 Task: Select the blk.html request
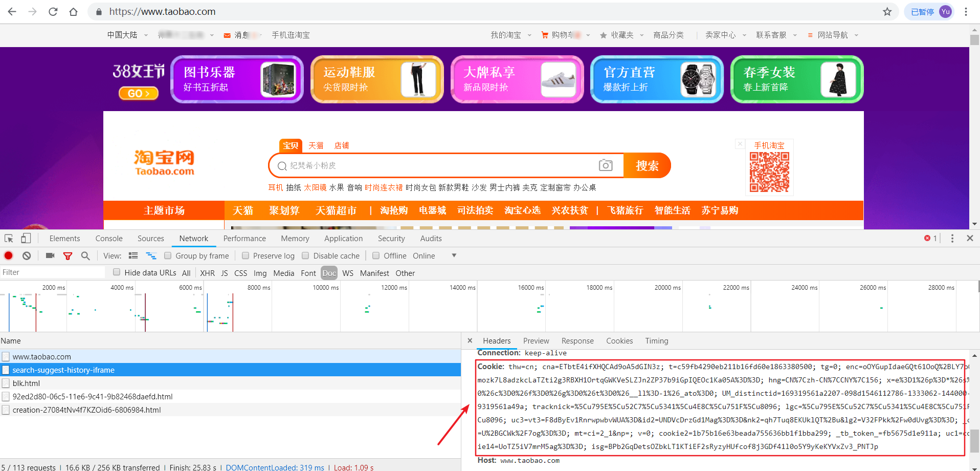(26, 383)
